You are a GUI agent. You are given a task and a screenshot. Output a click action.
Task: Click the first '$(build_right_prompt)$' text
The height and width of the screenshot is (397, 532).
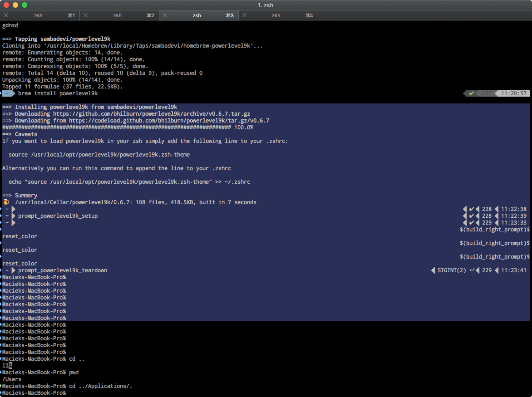[495, 230]
